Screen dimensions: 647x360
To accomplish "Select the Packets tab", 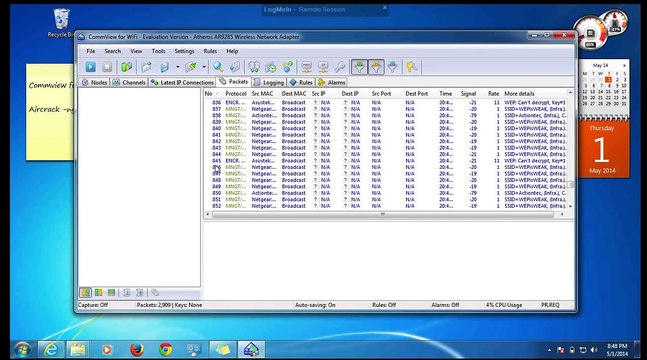I will (234, 82).
